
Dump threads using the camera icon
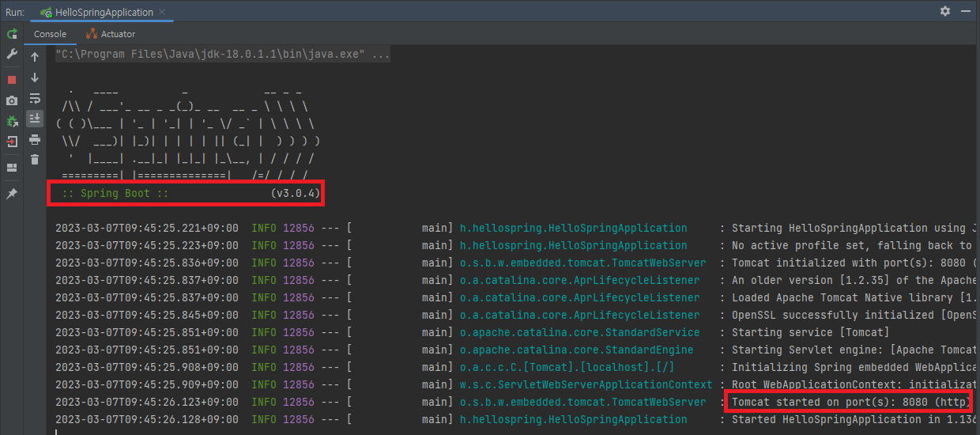12,100
